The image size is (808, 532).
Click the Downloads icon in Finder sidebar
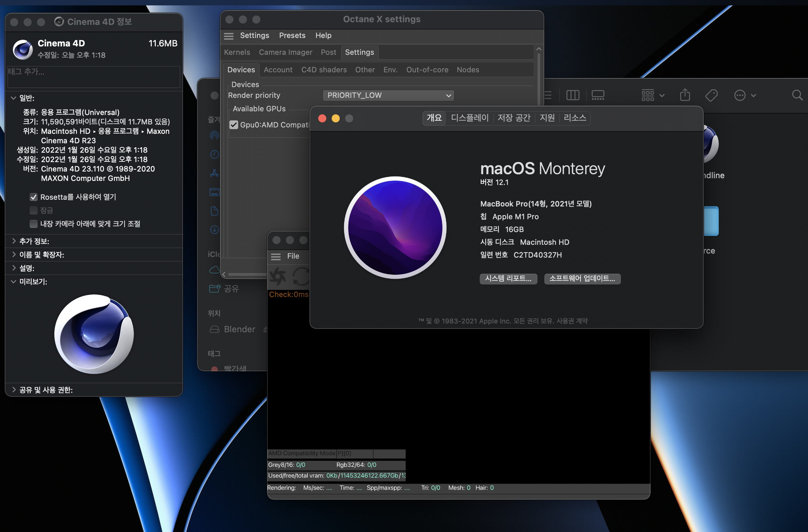214,230
